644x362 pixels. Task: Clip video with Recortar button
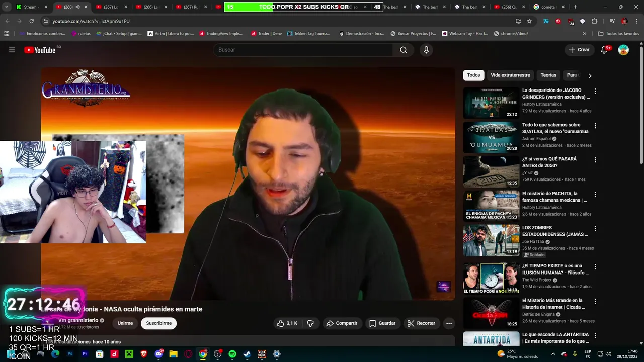coord(422,323)
